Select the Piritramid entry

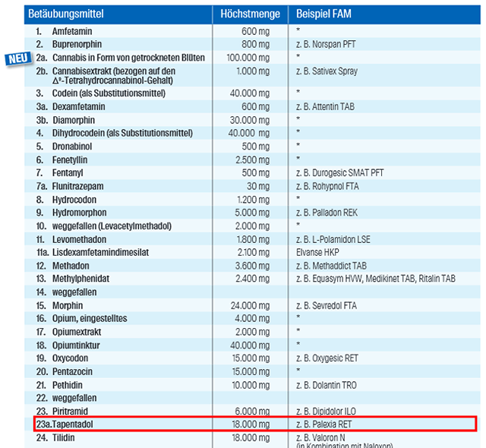70,412
